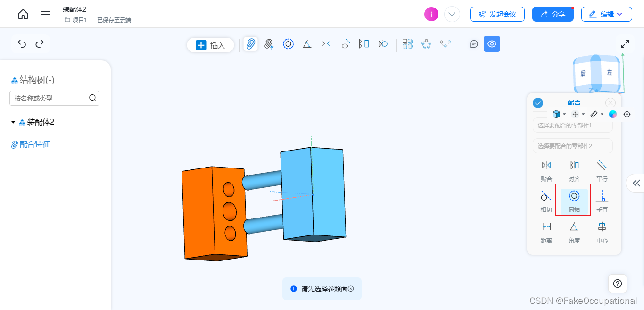Redo the last undone action
644x310 pixels.
40,43
